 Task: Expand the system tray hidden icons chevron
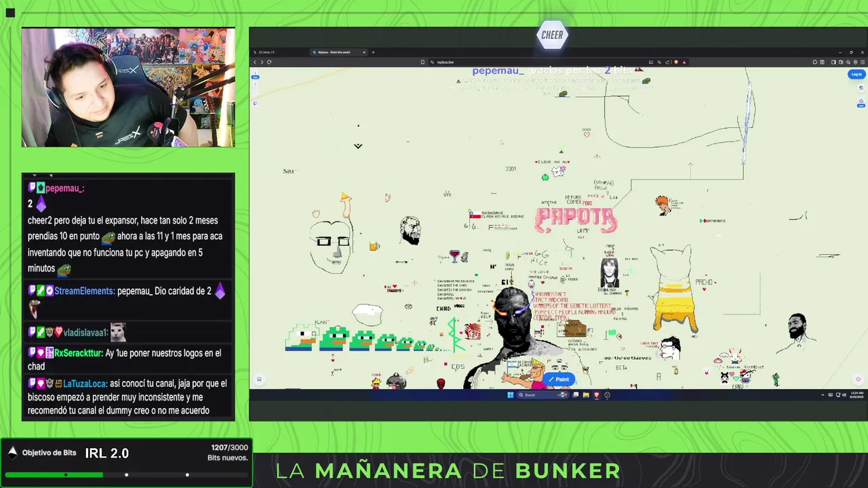coord(823,395)
